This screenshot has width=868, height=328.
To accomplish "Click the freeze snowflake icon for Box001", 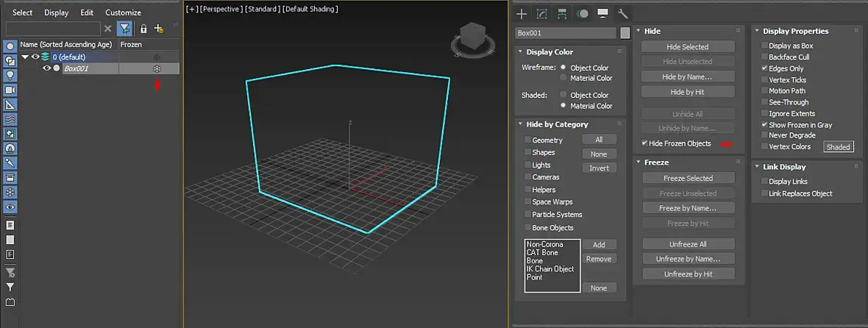I will [157, 68].
